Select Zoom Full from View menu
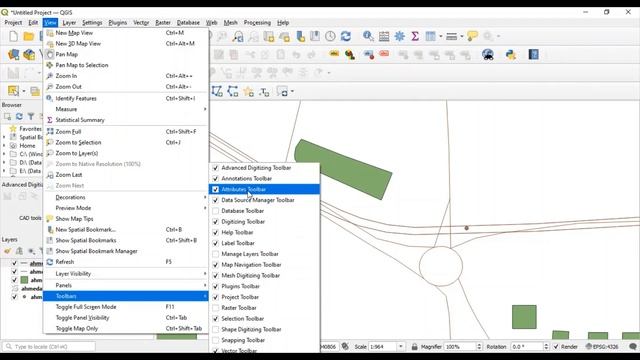The height and width of the screenshot is (360, 640). pyautogui.click(x=126, y=131)
